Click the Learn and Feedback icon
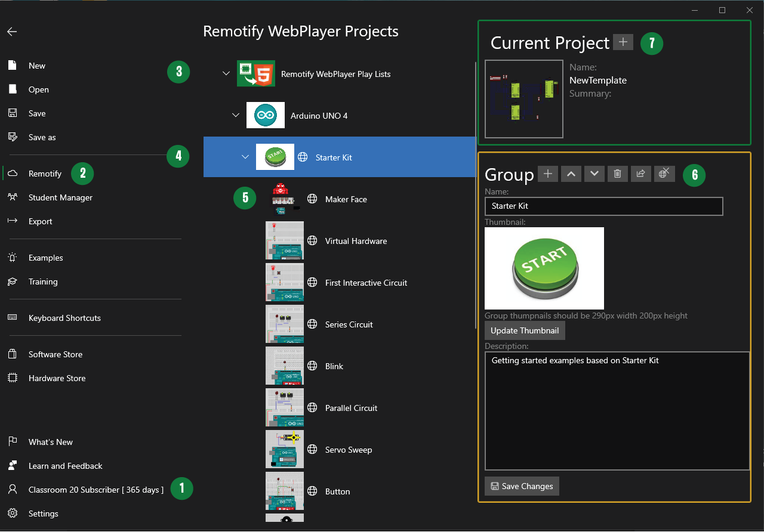Viewport: 764px width, 532px height. (x=12, y=466)
